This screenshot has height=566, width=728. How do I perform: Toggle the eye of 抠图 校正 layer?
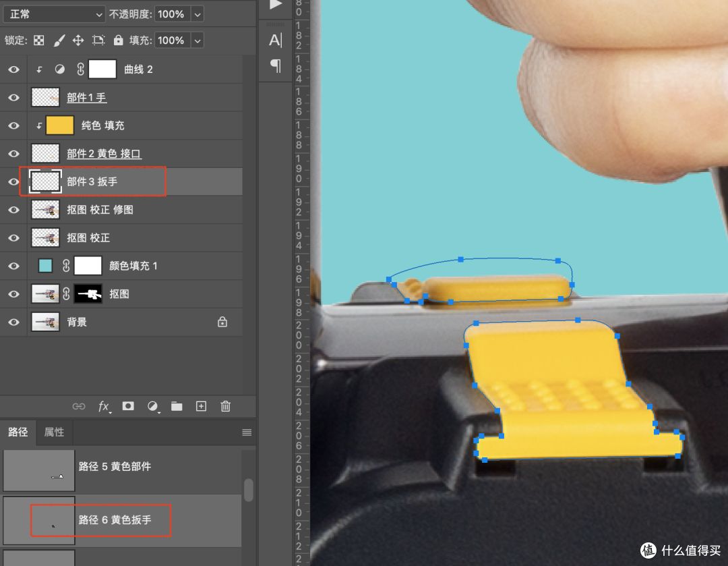(14, 238)
